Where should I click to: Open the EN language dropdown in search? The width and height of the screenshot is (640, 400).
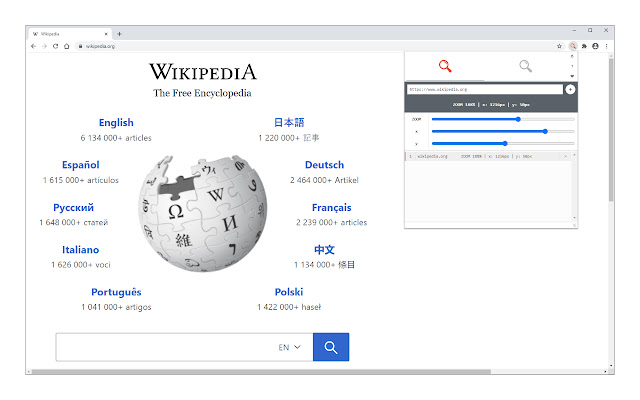[289, 347]
